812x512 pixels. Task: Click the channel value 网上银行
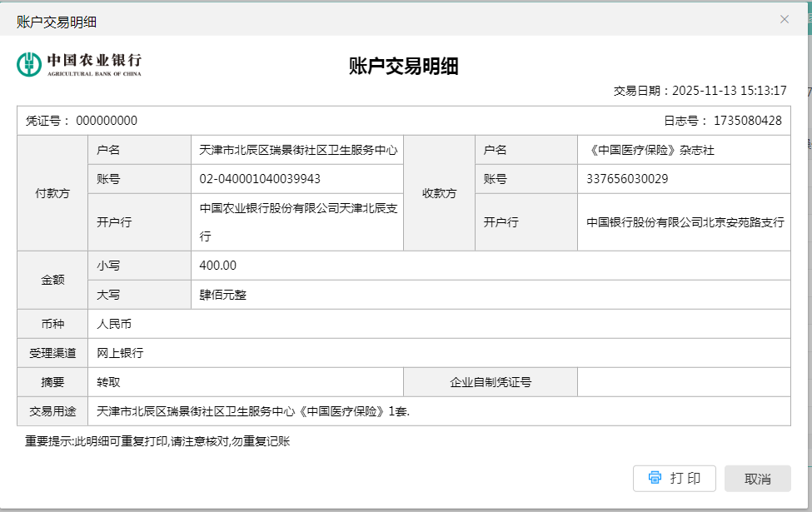point(120,353)
